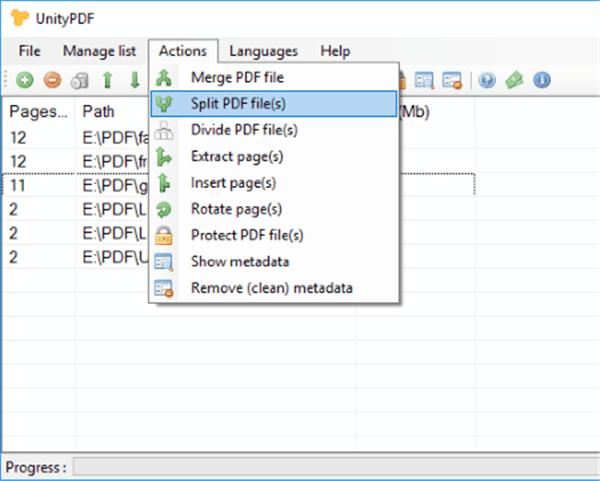Choose Remove (clean) metadata entry
Screen dimensions: 600x481
[x=274, y=288]
